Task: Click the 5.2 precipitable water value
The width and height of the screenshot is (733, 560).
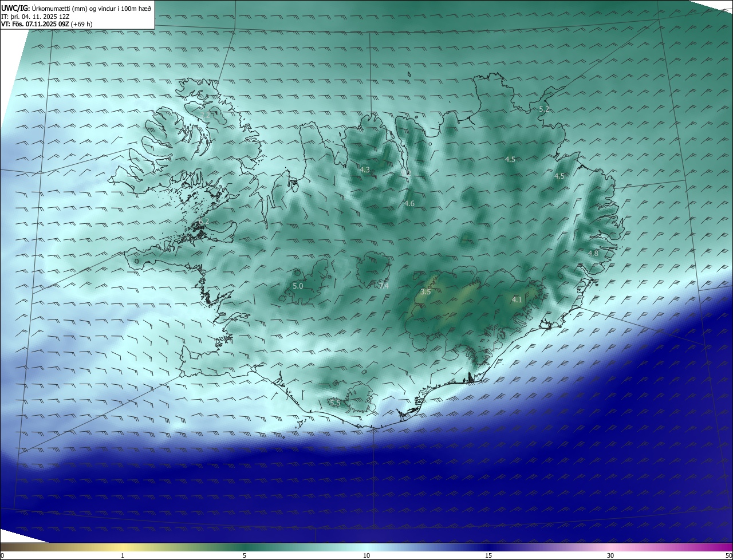Action: (544, 109)
